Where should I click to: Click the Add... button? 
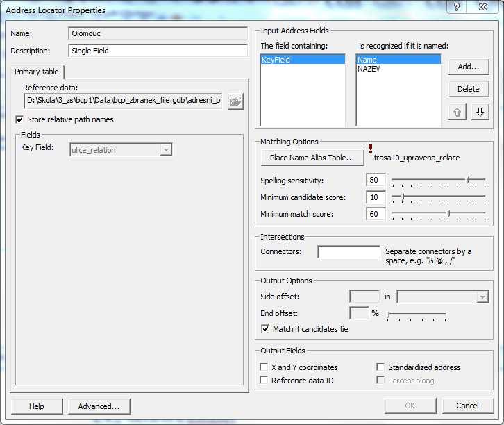tap(469, 67)
